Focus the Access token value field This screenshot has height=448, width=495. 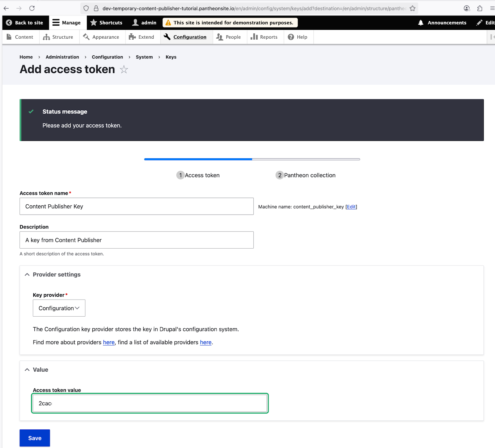tap(150, 403)
